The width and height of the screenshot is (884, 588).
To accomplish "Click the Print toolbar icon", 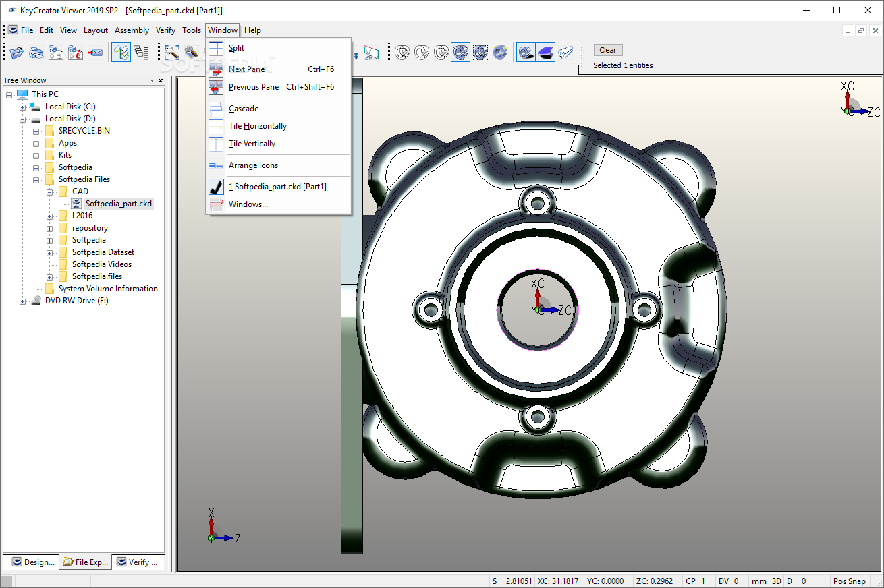I will pyautogui.click(x=36, y=52).
